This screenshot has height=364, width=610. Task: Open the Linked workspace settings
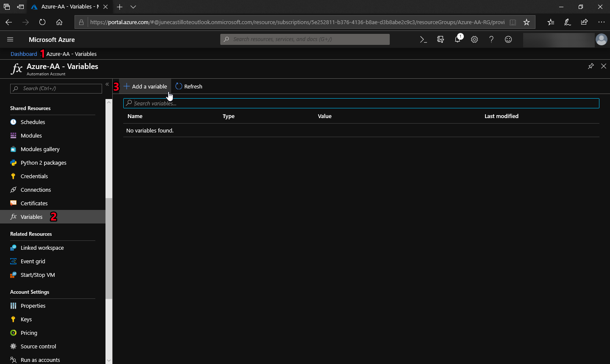42,248
